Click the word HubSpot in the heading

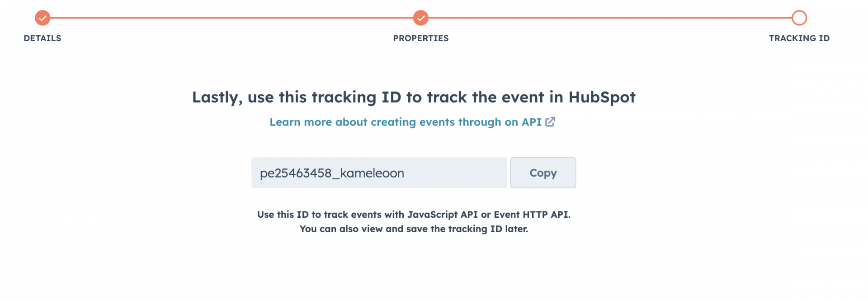click(x=602, y=97)
